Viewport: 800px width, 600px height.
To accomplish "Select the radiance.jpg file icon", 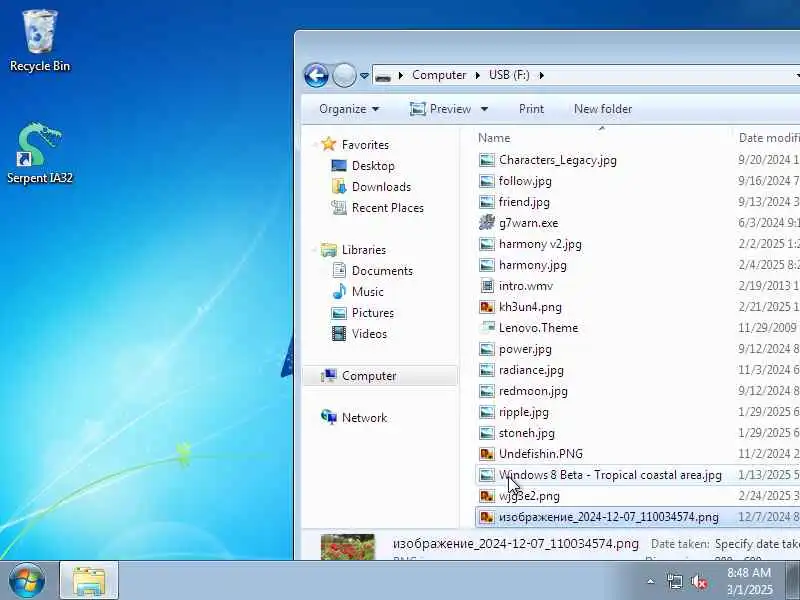I will pos(487,370).
